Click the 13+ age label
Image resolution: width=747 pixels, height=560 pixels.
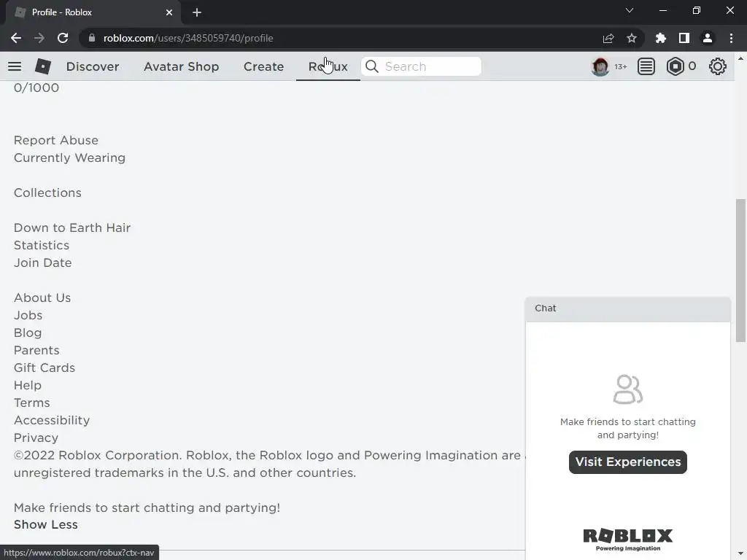[621, 66]
